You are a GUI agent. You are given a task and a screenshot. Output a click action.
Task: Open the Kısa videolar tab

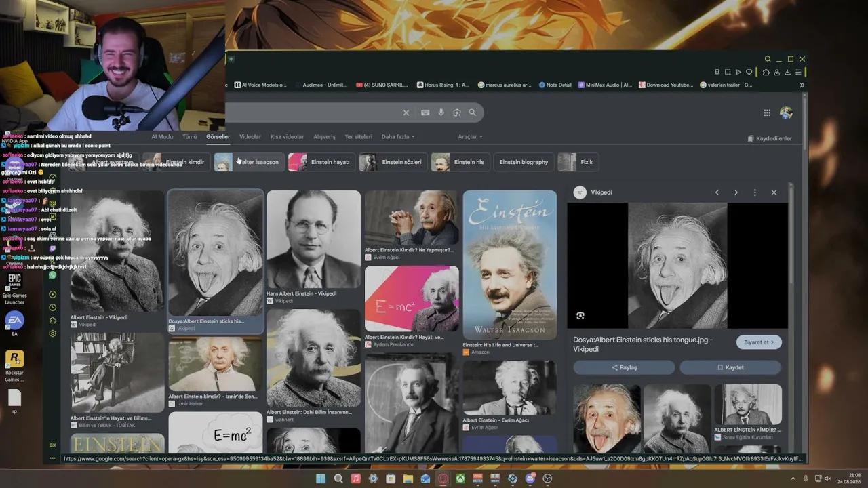click(x=287, y=137)
